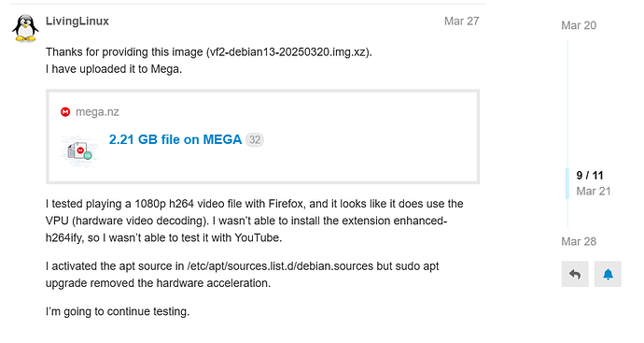Click the Mar 27 post date
The width and height of the screenshot is (644, 343).
point(462,21)
